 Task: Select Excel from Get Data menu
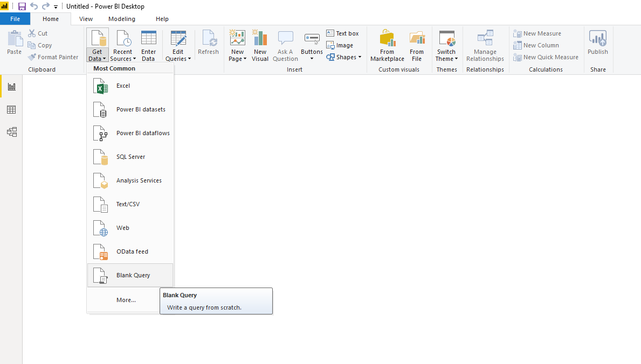[x=130, y=86]
